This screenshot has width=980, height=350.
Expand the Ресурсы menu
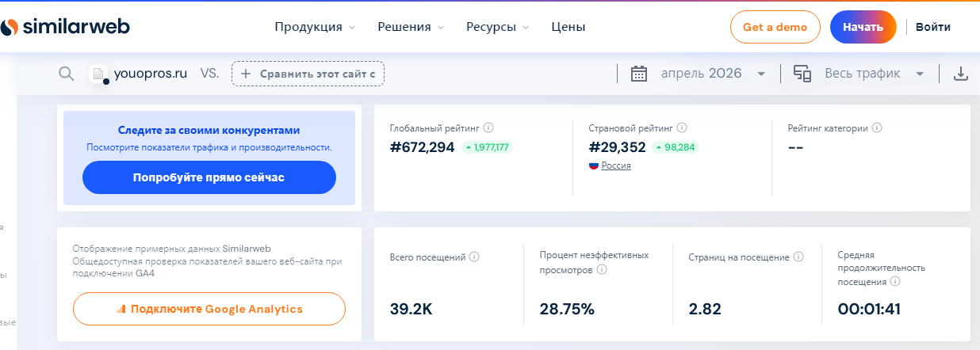(x=497, y=27)
